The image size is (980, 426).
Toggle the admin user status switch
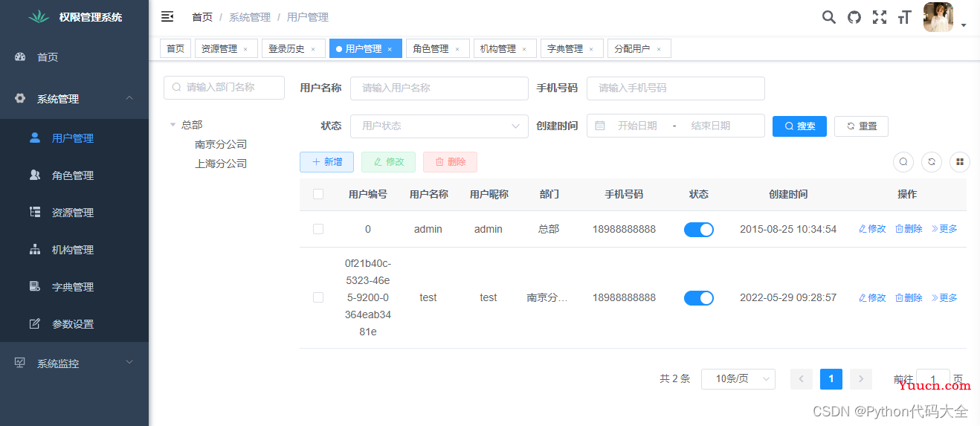699,230
